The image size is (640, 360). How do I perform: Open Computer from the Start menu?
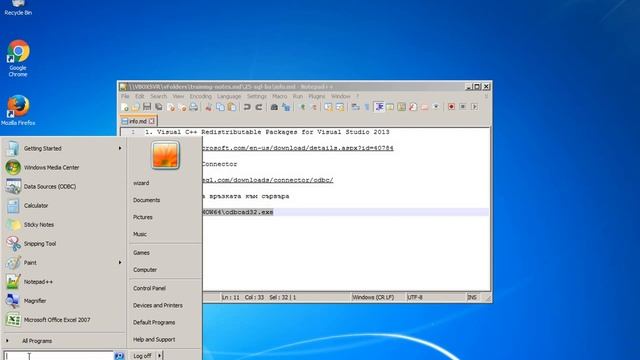click(145, 270)
